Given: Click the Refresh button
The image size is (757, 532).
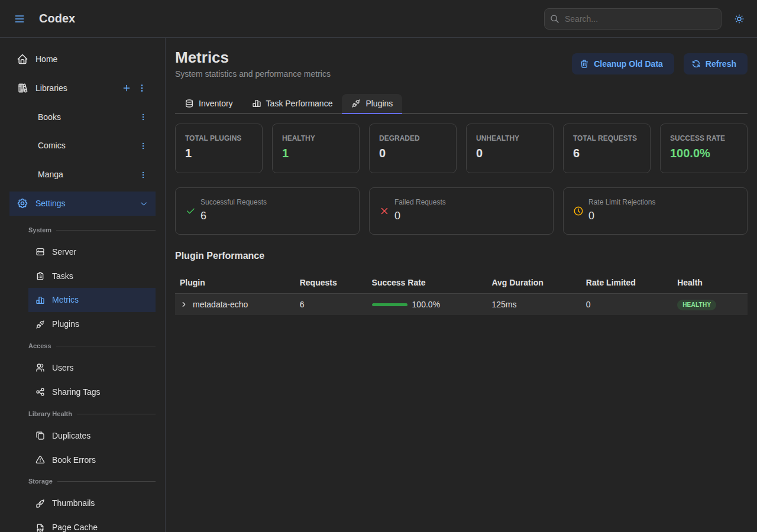Looking at the screenshot, I should (x=715, y=64).
